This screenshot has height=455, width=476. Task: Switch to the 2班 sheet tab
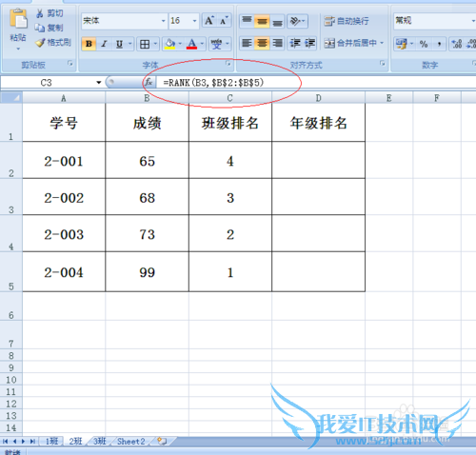click(x=75, y=442)
